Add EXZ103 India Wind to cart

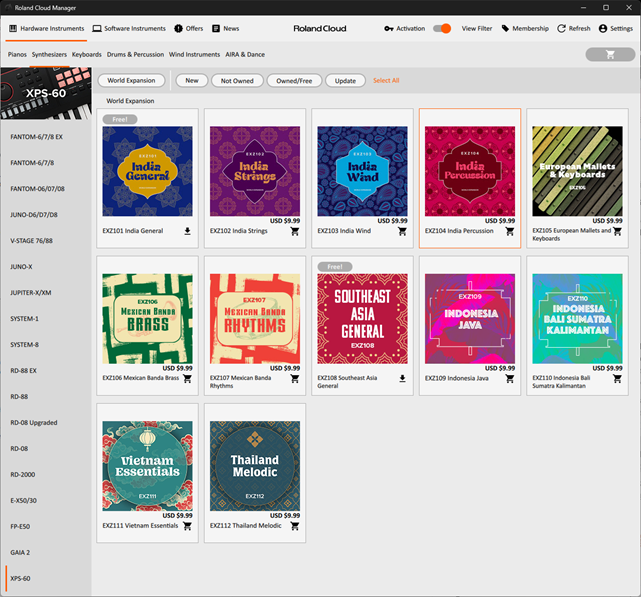(x=402, y=231)
